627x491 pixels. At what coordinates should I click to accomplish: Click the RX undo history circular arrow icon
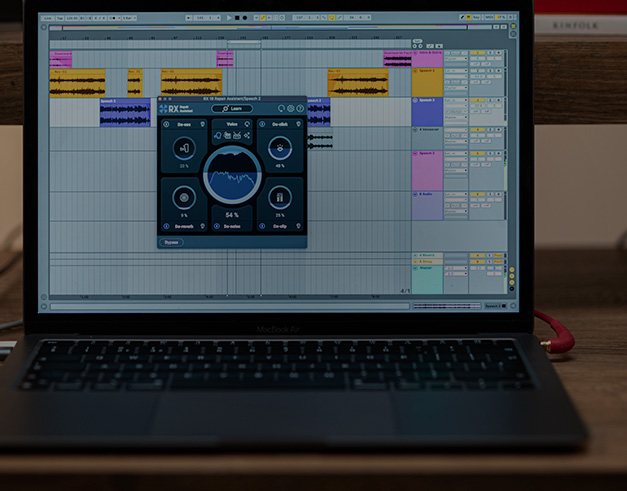(281, 108)
